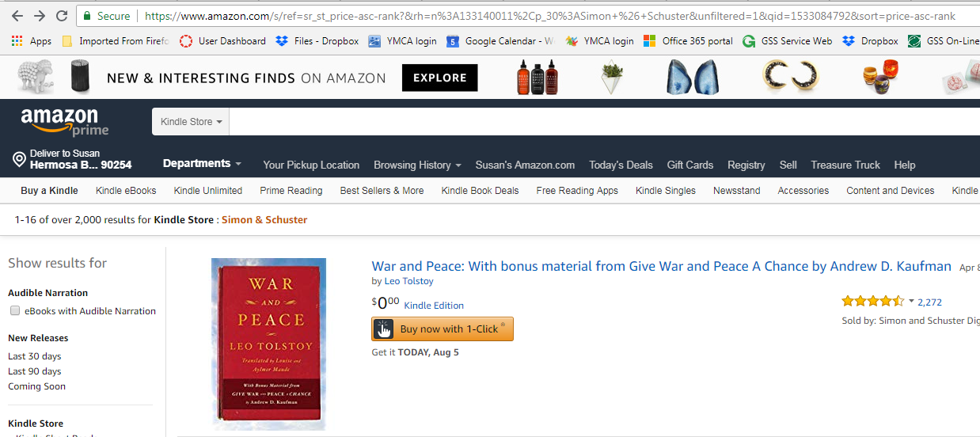Open the Kindle Store search category dropdown
980x437 pixels.
pos(191,122)
